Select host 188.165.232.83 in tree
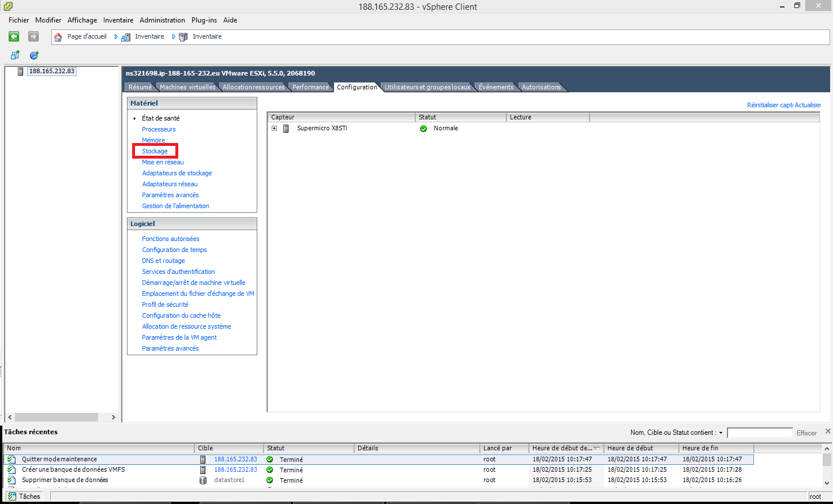The height and width of the screenshot is (504, 833). tap(52, 72)
